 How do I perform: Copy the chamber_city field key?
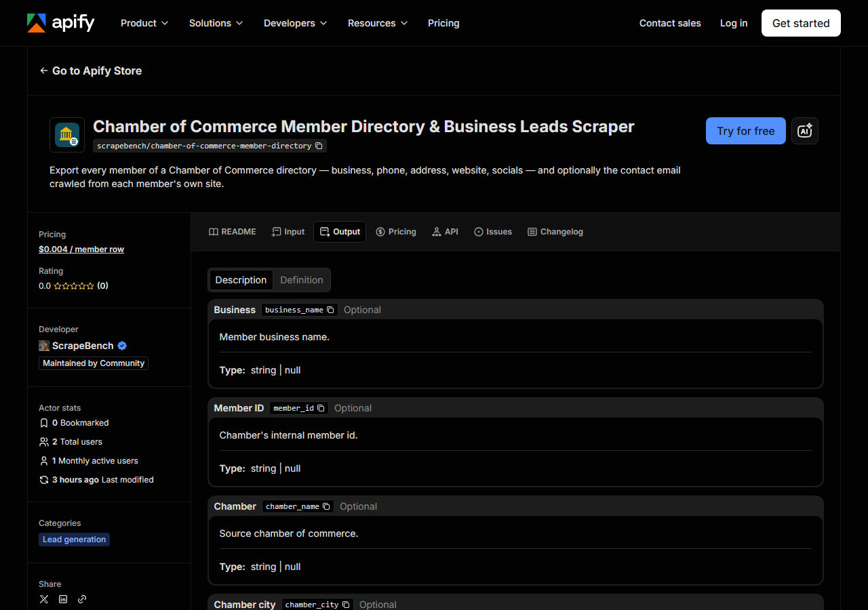click(x=346, y=605)
